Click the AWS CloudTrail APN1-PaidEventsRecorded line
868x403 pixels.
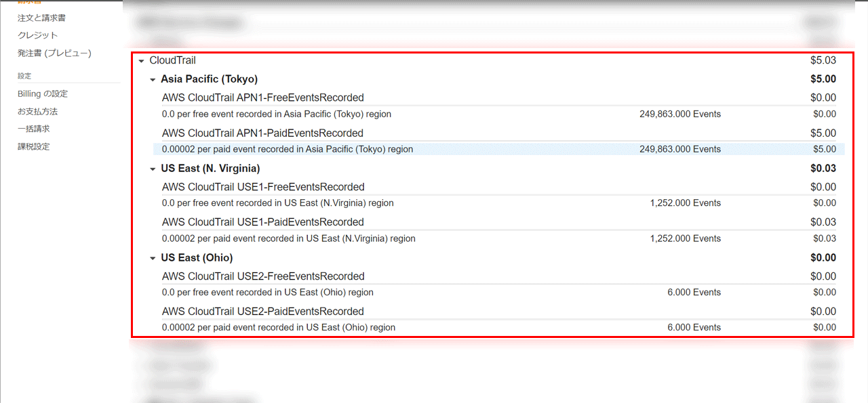click(262, 133)
